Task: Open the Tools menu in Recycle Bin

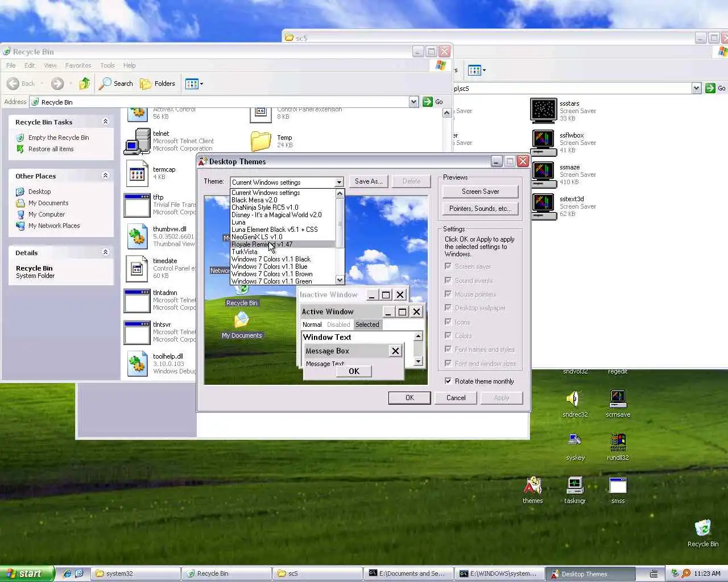Action: point(107,65)
